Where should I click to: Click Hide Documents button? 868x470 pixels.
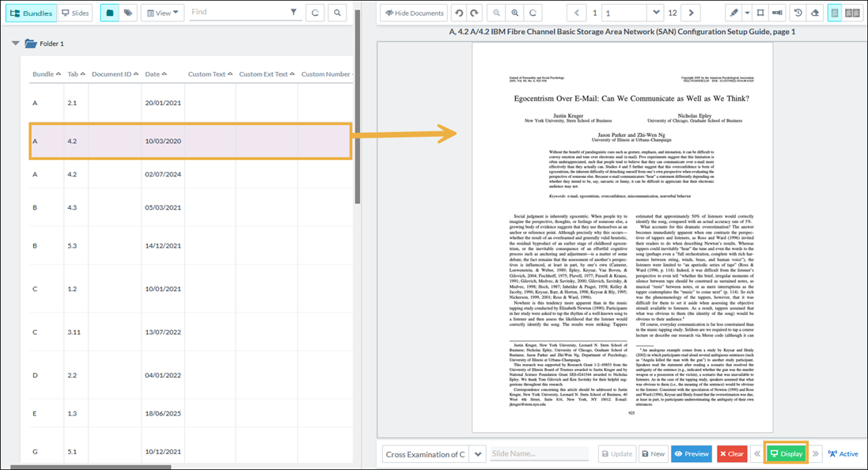415,13
